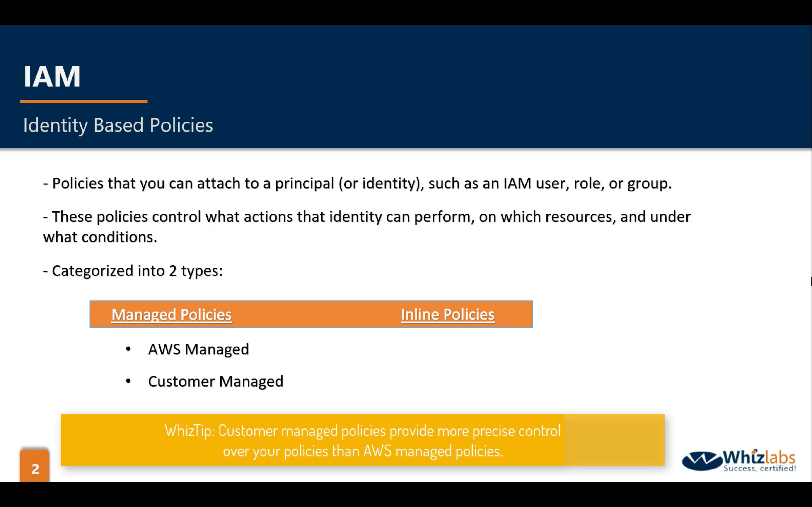Click the orange line beneath IAM title

coord(84,101)
